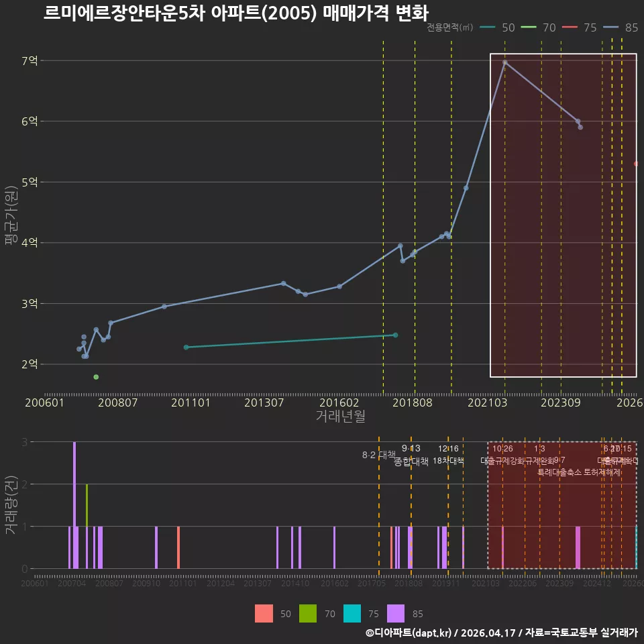The image size is (644, 644).
Task: Select the 70㎡ line entry in top legend
Action: [x=539, y=28]
